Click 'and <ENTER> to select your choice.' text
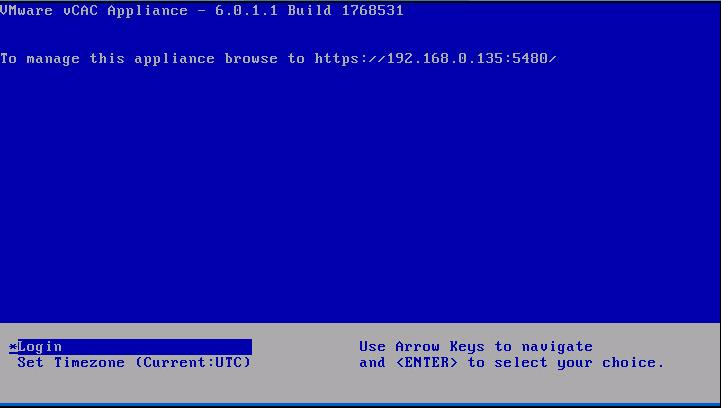 (512, 362)
